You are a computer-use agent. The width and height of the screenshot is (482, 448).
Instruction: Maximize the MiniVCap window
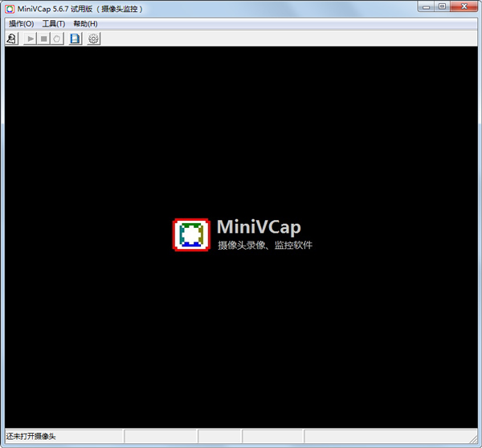tap(442, 7)
